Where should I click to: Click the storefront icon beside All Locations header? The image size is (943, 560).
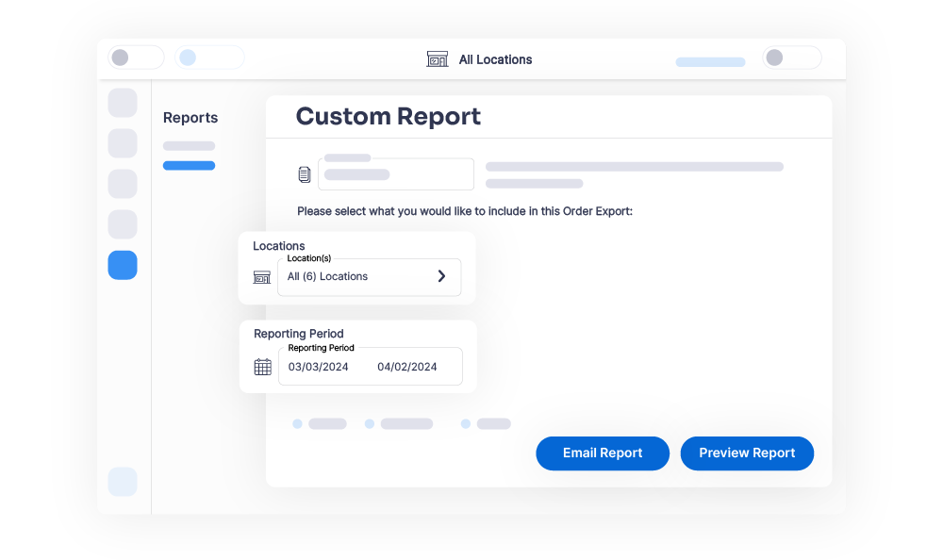click(x=438, y=59)
